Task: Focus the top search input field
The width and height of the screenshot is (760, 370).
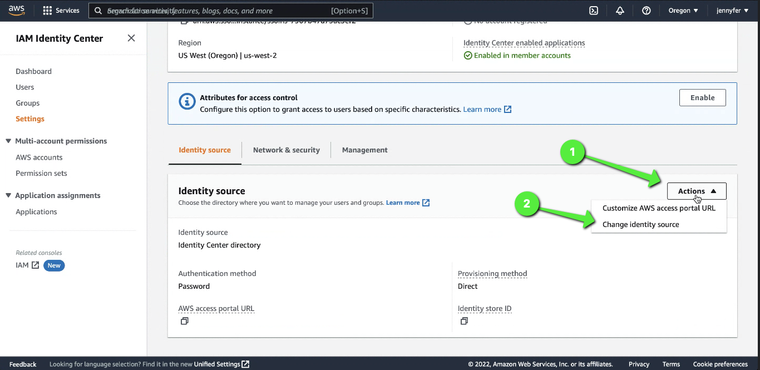Action: point(231,11)
